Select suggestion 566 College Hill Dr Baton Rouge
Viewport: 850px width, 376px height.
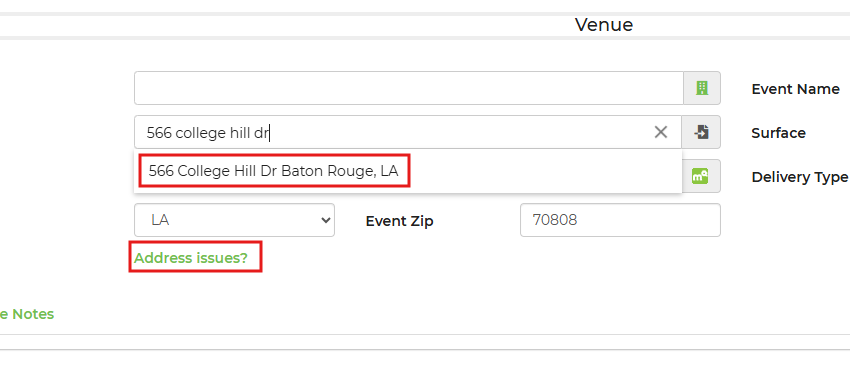point(274,171)
